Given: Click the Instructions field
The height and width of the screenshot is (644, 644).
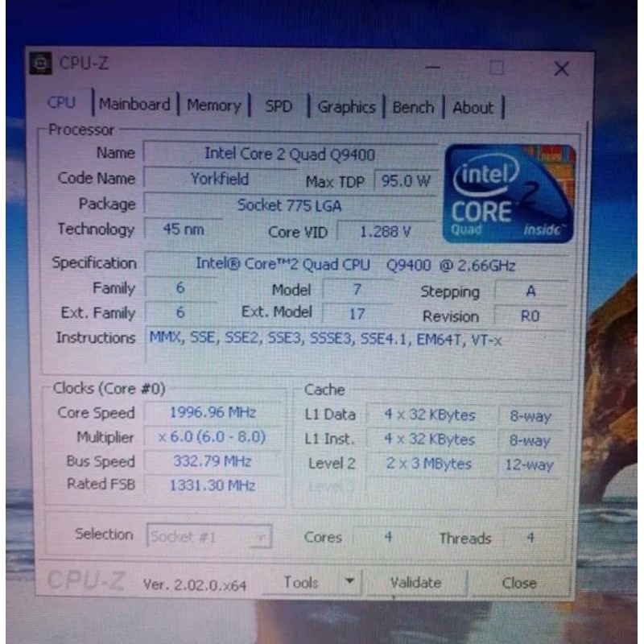Looking at the screenshot, I should tap(357, 345).
